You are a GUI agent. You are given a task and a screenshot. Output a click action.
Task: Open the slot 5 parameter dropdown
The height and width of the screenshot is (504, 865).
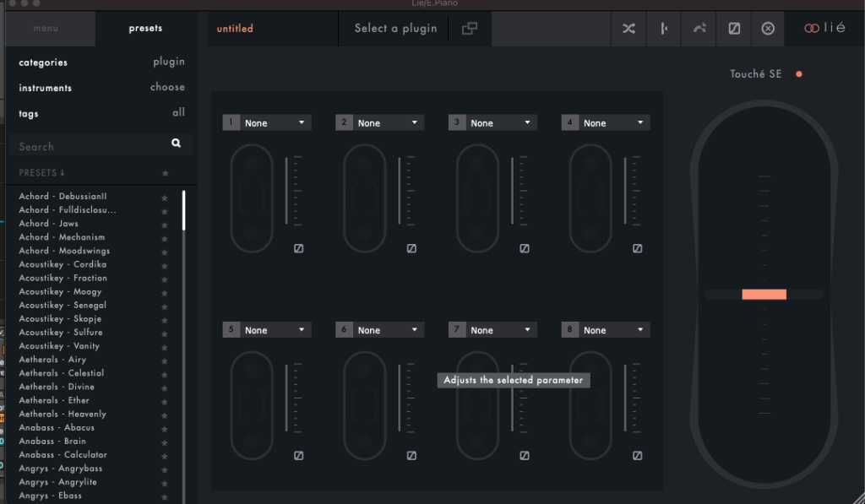pos(267,330)
